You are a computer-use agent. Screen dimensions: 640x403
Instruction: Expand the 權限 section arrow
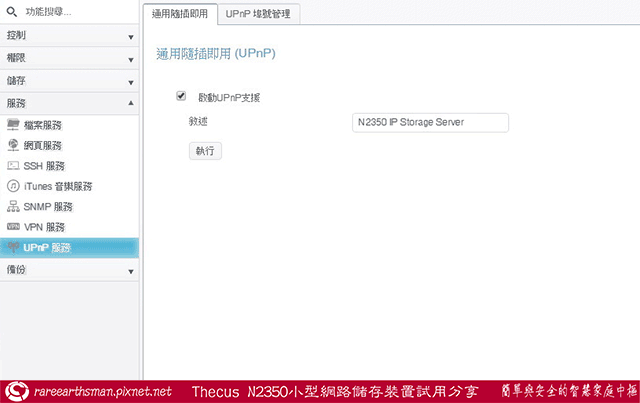coord(131,60)
